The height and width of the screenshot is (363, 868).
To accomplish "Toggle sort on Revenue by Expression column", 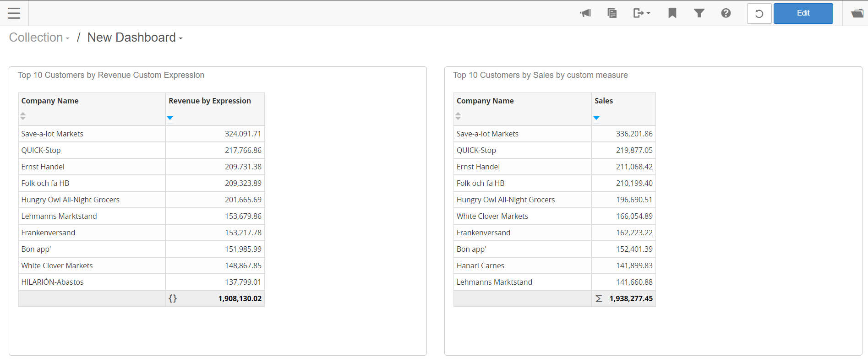I will (x=170, y=118).
